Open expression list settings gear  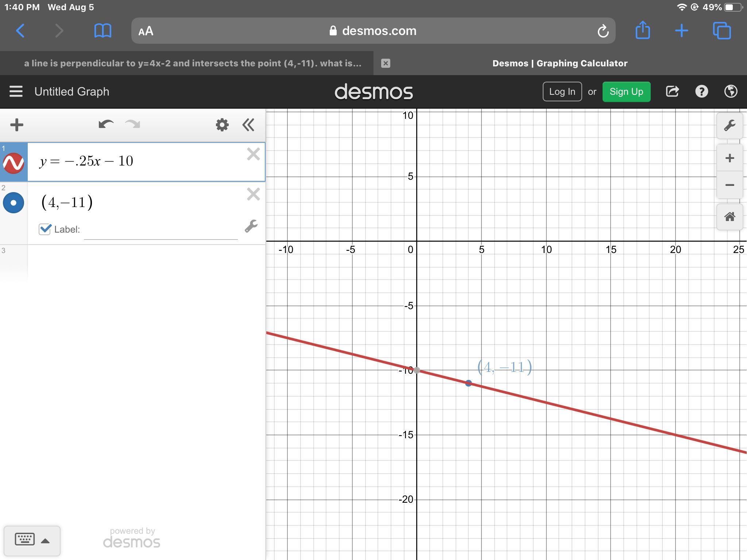pos(222,125)
